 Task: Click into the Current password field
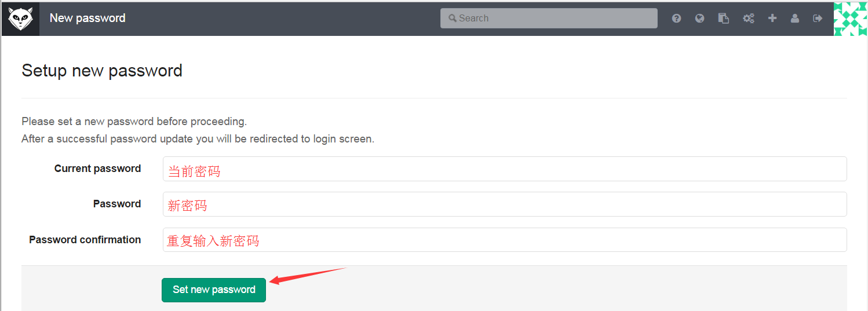(x=504, y=169)
